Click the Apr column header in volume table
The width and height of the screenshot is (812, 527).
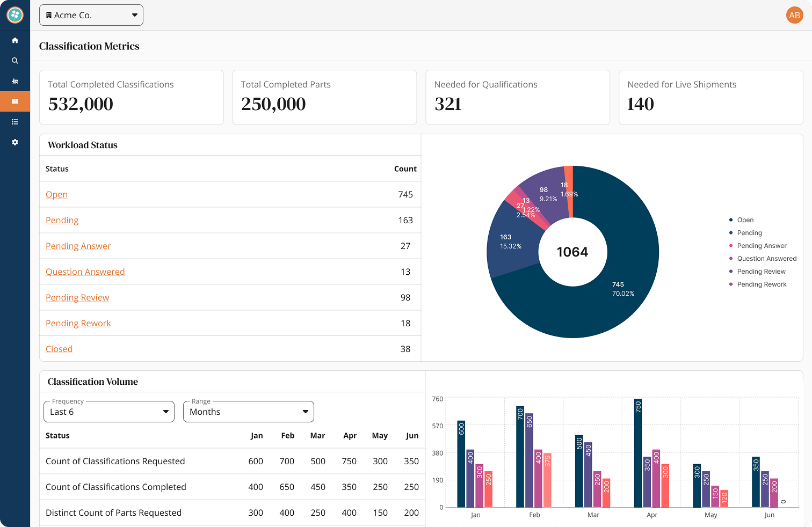[x=350, y=435]
